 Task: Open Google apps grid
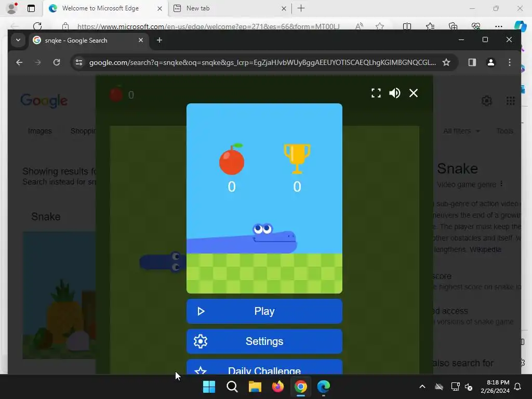pyautogui.click(x=510, y=101)
